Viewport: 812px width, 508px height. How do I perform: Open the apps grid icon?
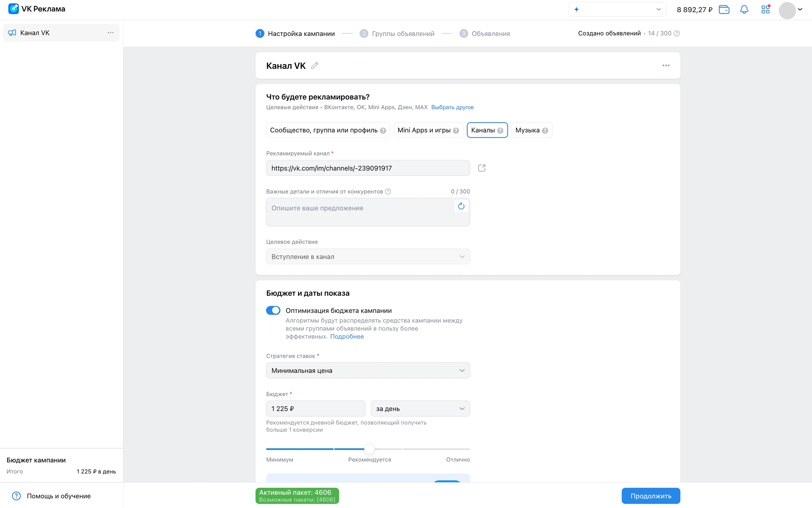[x=765, y=9]
